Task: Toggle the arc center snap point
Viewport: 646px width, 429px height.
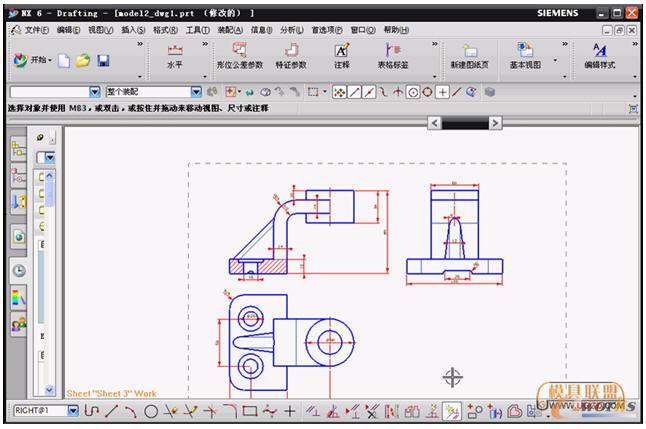Action: (412, 92)
